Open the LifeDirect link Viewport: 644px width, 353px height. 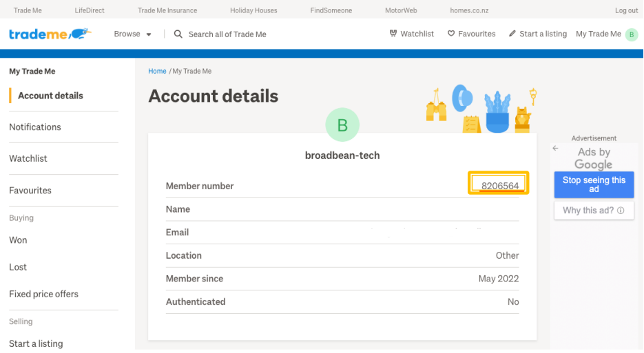pyautogui.click(x=90, y=10)
